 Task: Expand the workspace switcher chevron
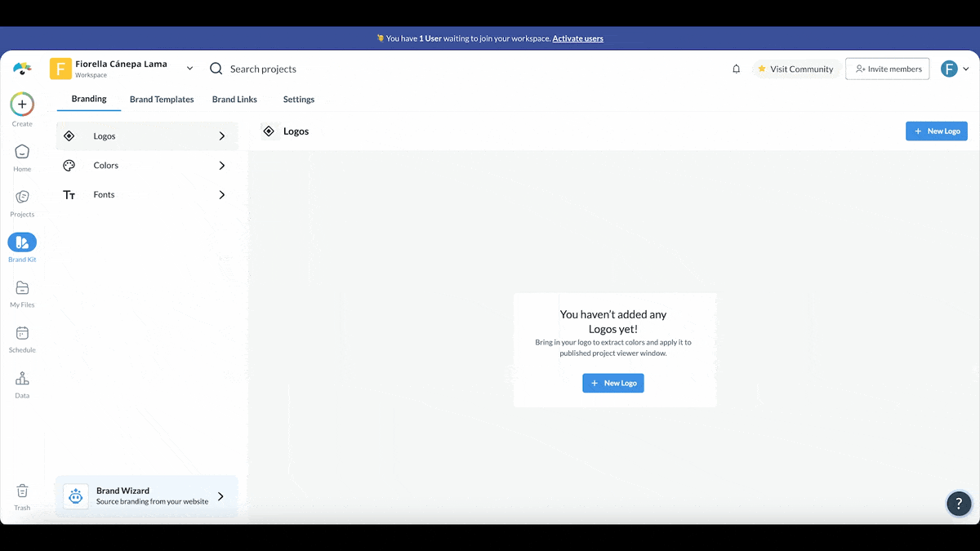189,69
